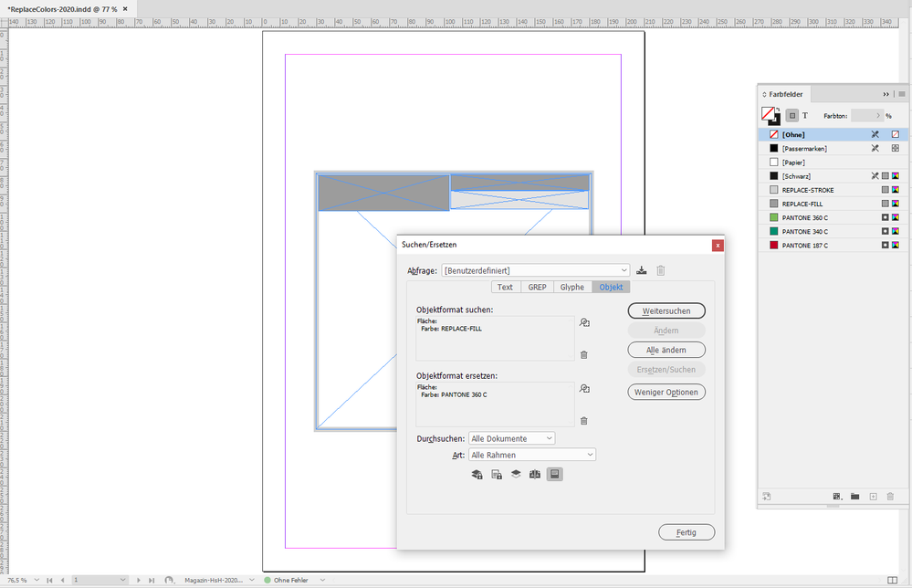912x588 pixels.
Task: Toggle include master pages icon
Action: 535,475
